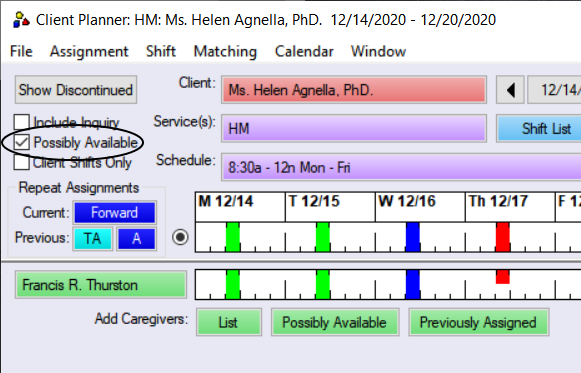
Task: Click the Forward repeat assignments button
Action: click(114, 213)
